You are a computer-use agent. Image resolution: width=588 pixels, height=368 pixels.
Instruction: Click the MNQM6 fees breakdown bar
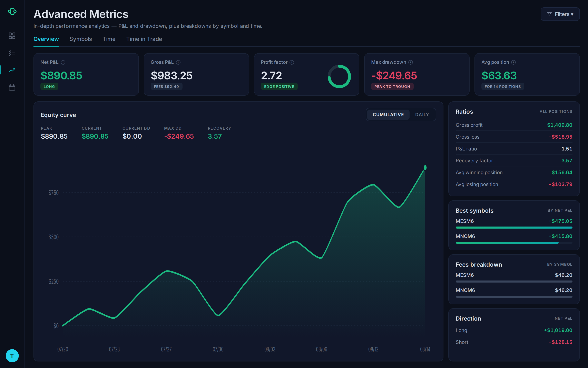point(514,297)
